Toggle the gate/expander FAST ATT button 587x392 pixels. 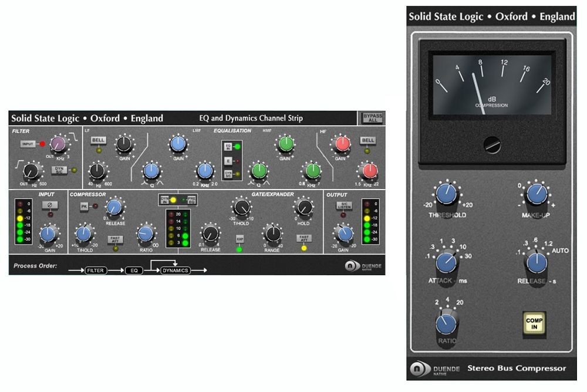304,238
